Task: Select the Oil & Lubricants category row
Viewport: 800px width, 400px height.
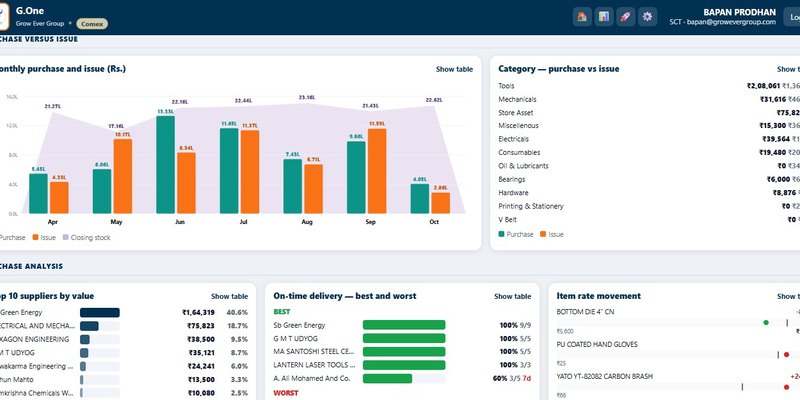Action: (x=649, y=166)
